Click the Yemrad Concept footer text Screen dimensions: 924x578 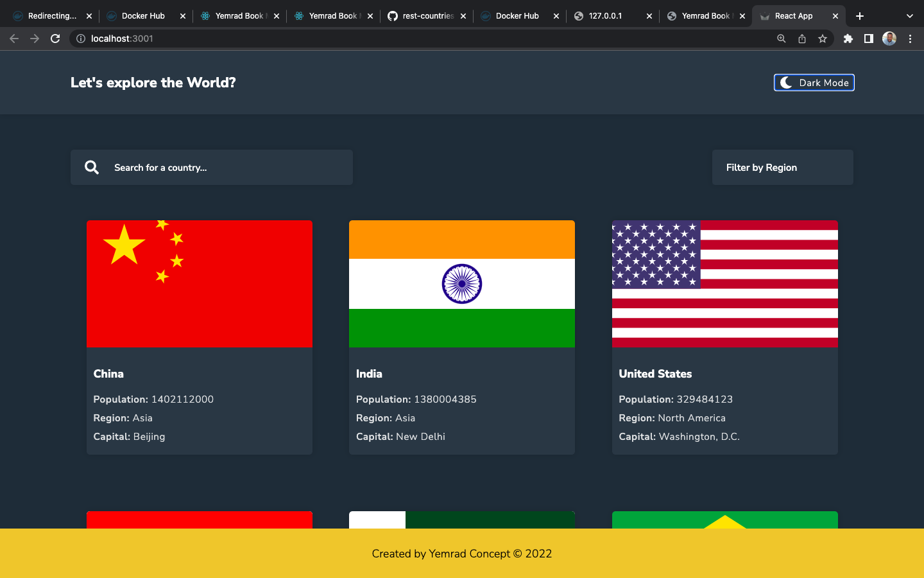461,554
